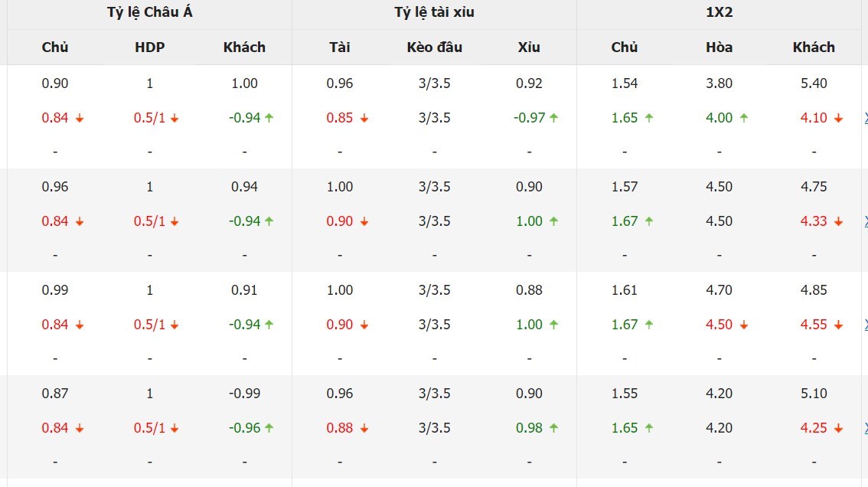The width and height of the screenshot is (868, 487).
Task: Select the Tỷ lệ tài xỉu header
Action: (434, 12)
